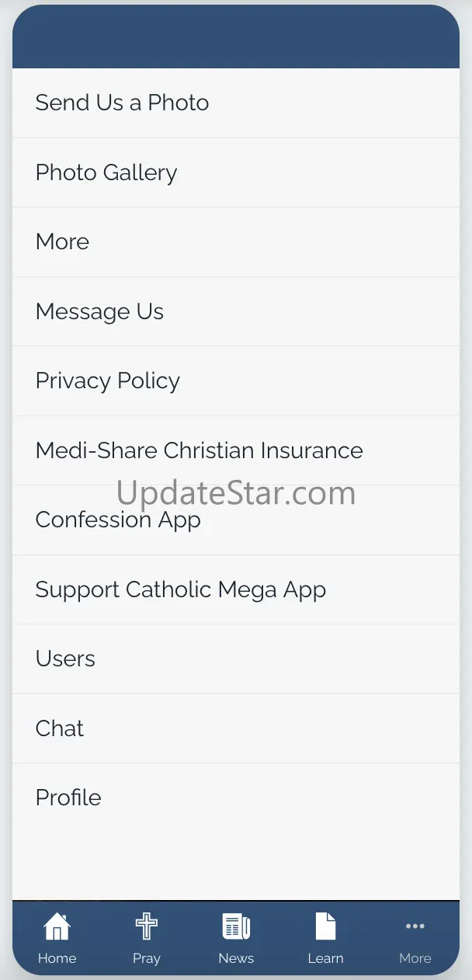Click the blue header bar
The height and width of the screenshot is (980, 472).
[236, 36]
